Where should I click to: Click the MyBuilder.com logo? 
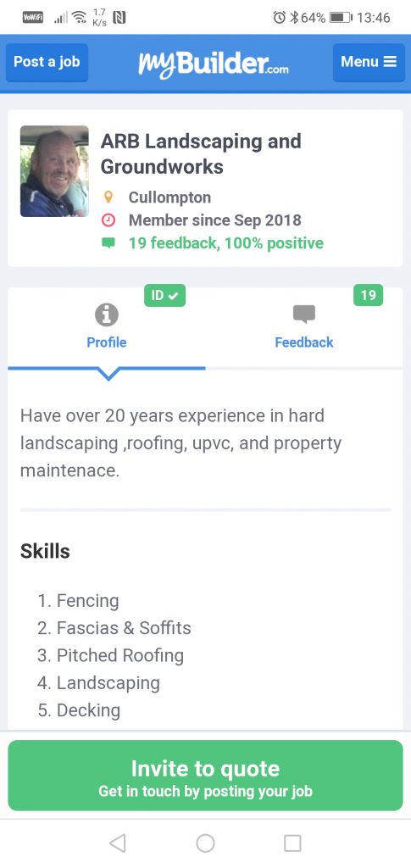pyautogui.click(x=213, y=63)
